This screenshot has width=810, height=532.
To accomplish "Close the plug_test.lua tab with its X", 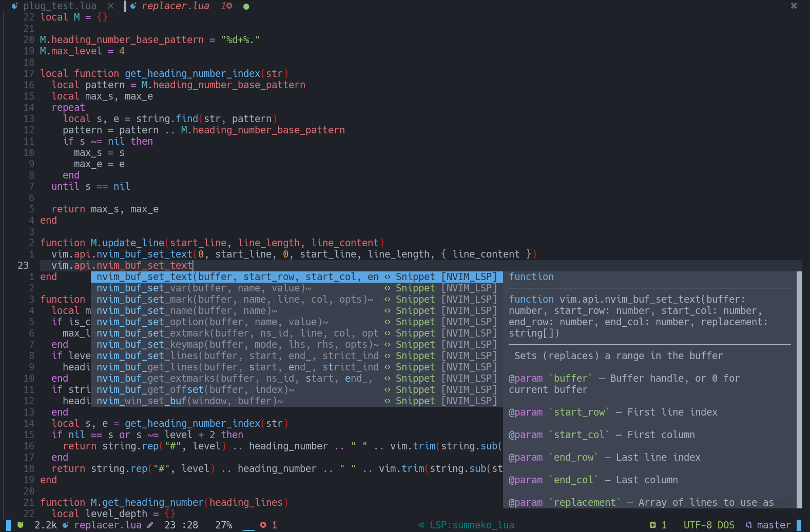I will 111,6.
